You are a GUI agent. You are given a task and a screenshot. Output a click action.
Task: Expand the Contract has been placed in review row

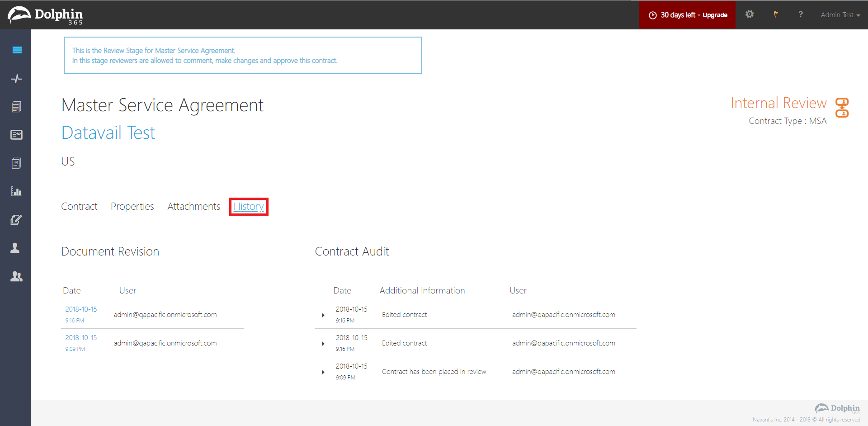point(323,372)
